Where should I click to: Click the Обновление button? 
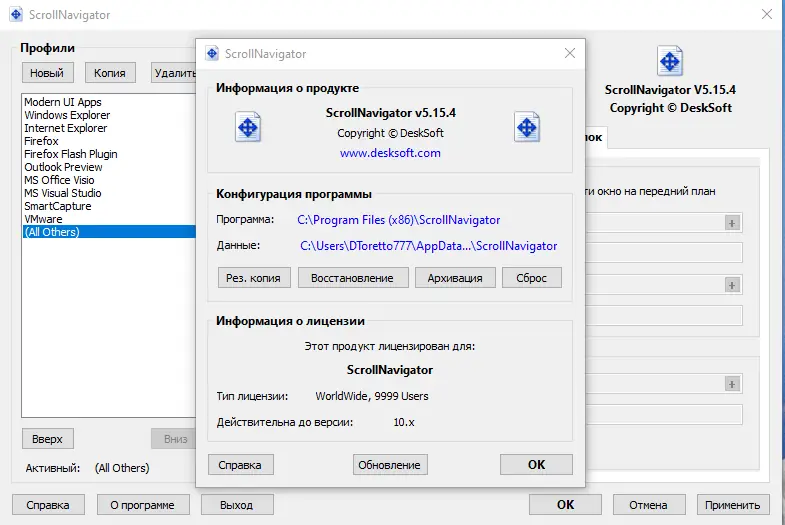[390, 465]
